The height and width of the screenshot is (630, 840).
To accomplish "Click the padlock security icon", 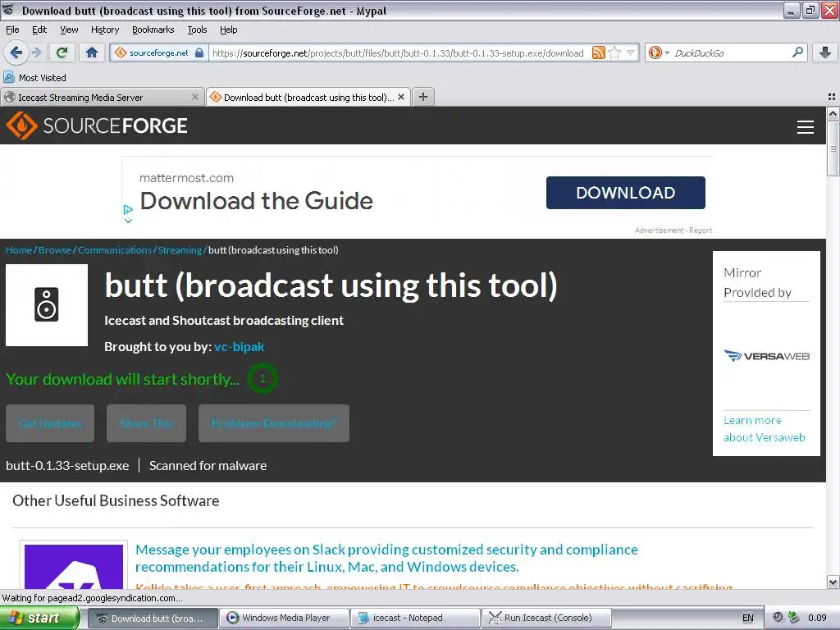I will [x=199, y=52].
